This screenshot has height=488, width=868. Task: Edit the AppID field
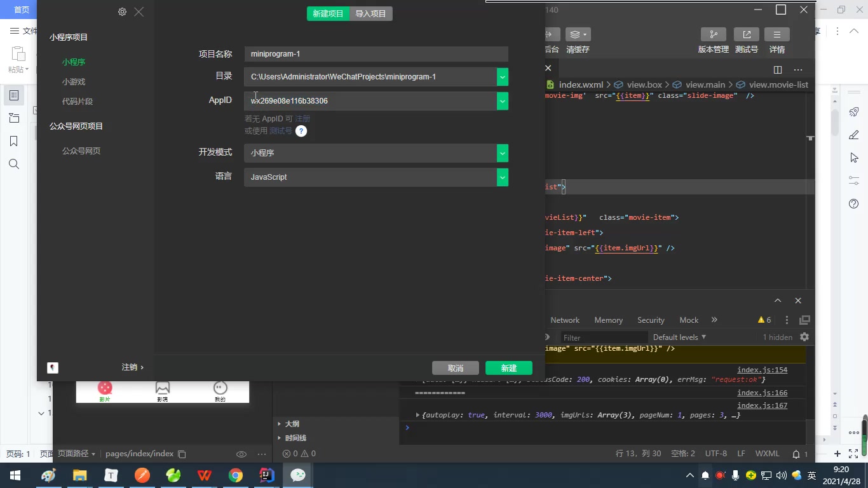pyautogui.click(x=370, y=101)
